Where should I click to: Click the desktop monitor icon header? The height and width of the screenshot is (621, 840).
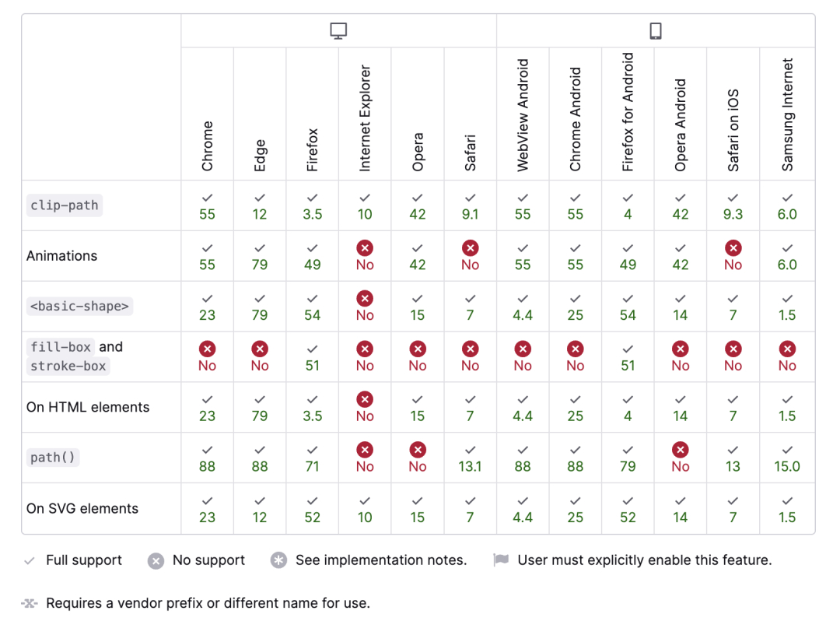click(338, 31)
